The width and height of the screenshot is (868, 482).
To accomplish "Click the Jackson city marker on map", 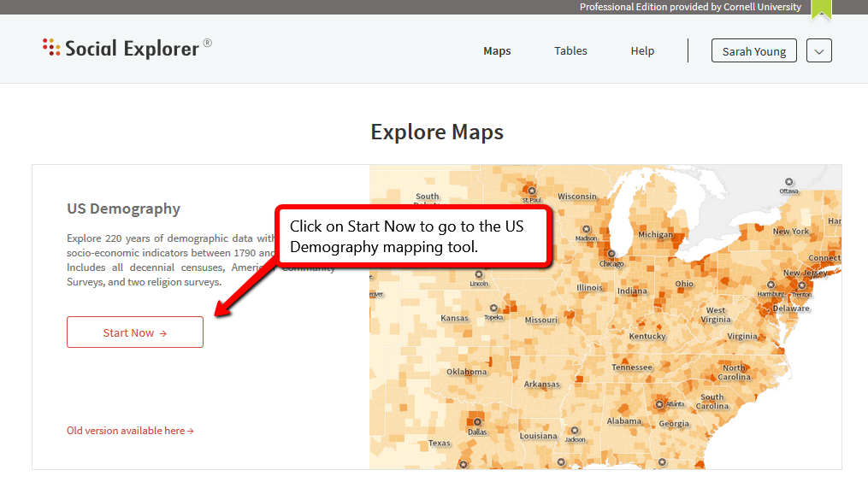I will tap(575, 431).
